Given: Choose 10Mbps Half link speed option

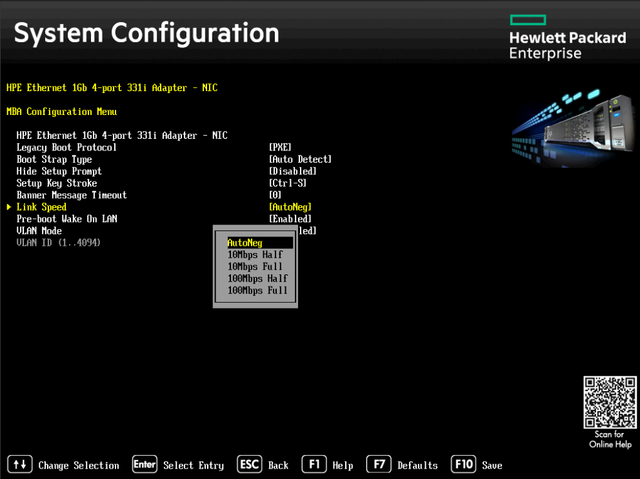Looking at the screenshot, I should click(255, 255).
